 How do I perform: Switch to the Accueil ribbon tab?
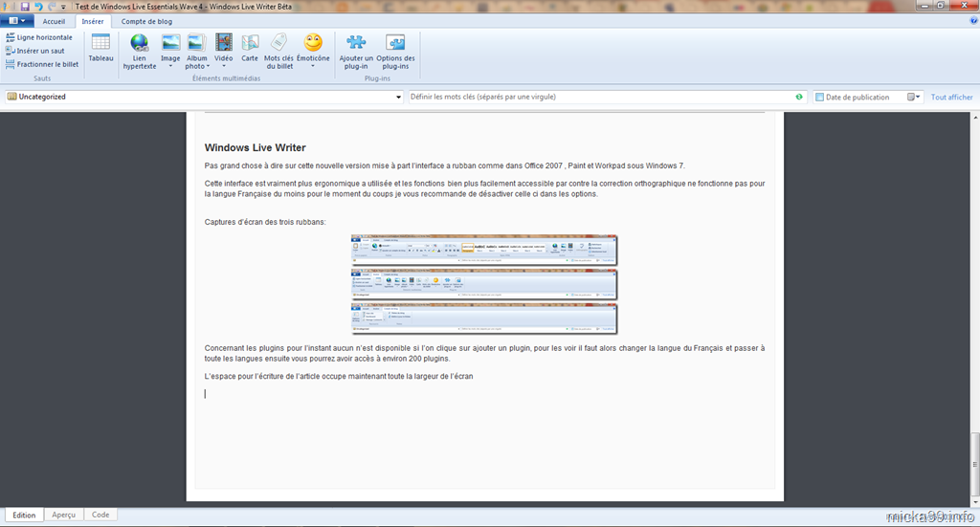(54, 21)
